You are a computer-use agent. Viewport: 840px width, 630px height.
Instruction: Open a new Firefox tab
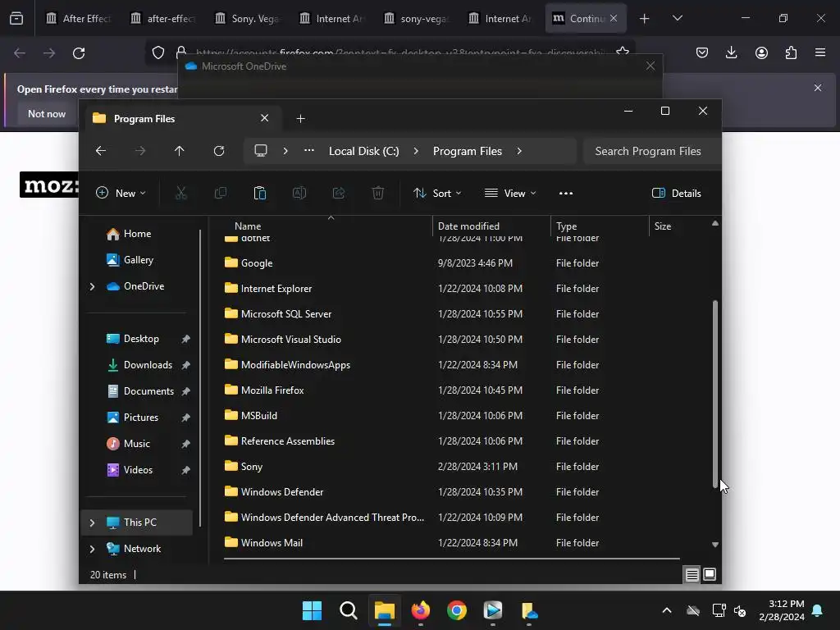click(x=645, y=18)
